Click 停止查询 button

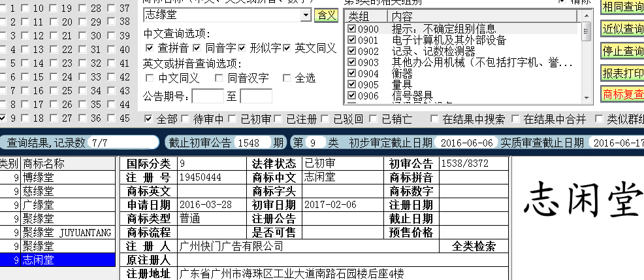pos(622,51)
